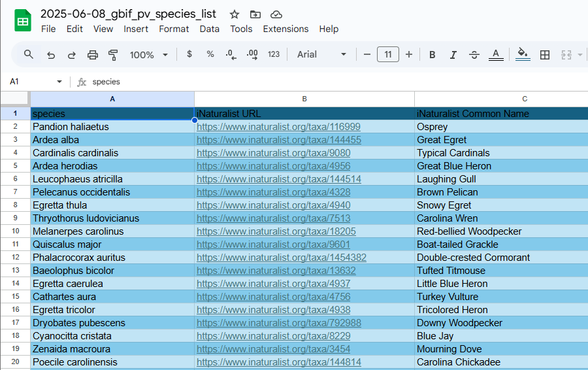Toggle strikethrough formatting
588x370 pixels.
click(x=474, y=55)
